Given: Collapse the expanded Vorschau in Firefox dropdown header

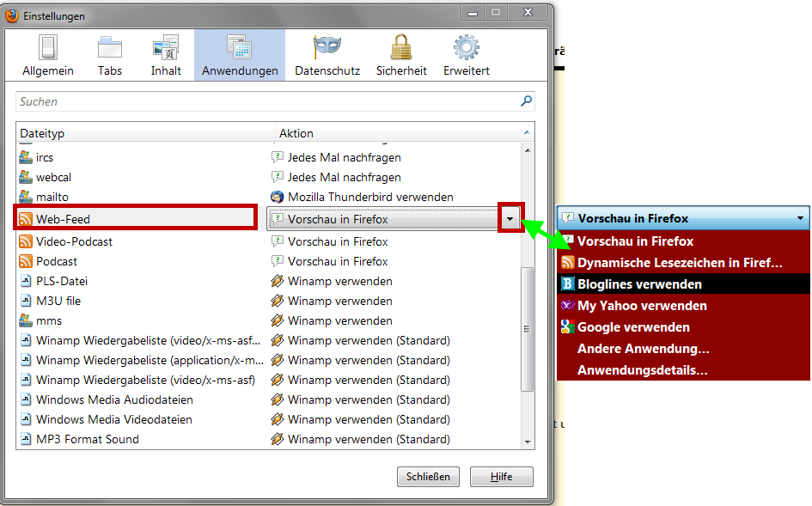Looking at the screenshot, I should pos(684,218).
